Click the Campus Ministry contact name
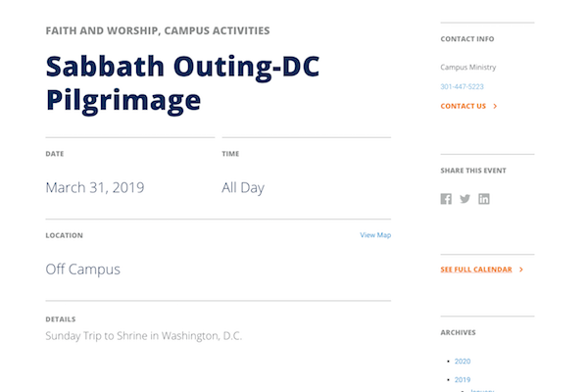 [x=468, y=68]
